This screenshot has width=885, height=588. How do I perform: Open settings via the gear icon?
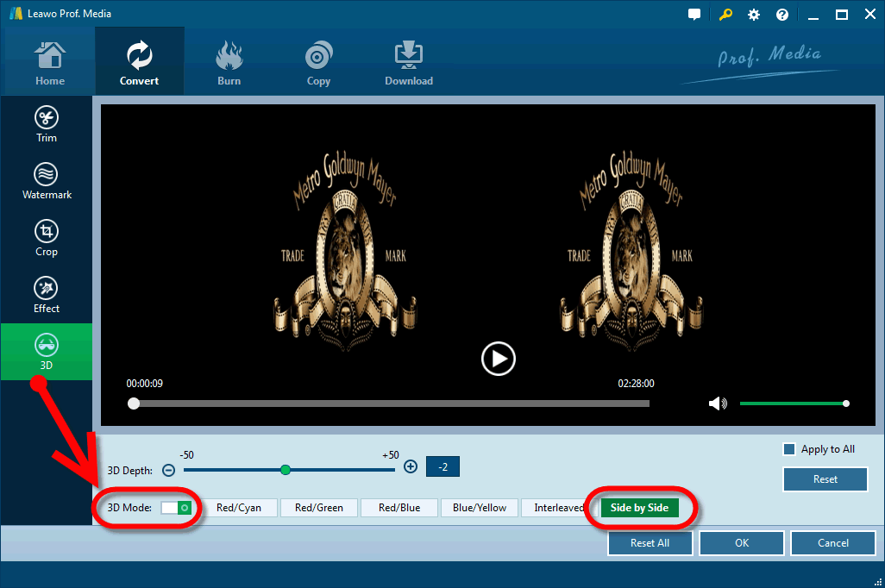(754, 15)
